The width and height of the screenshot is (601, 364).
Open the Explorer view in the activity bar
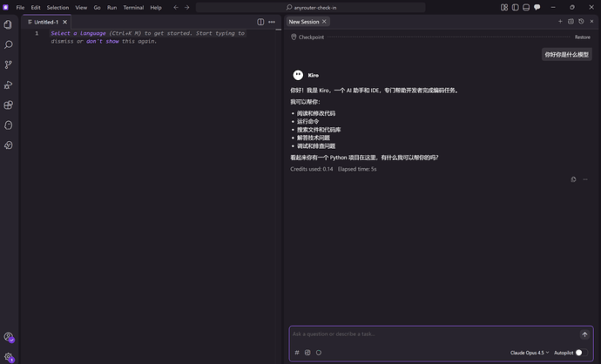pos(8,24)
